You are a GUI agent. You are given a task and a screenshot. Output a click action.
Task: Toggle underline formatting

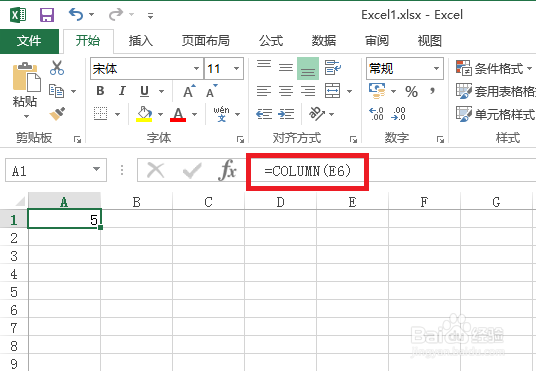click(145, 91)
